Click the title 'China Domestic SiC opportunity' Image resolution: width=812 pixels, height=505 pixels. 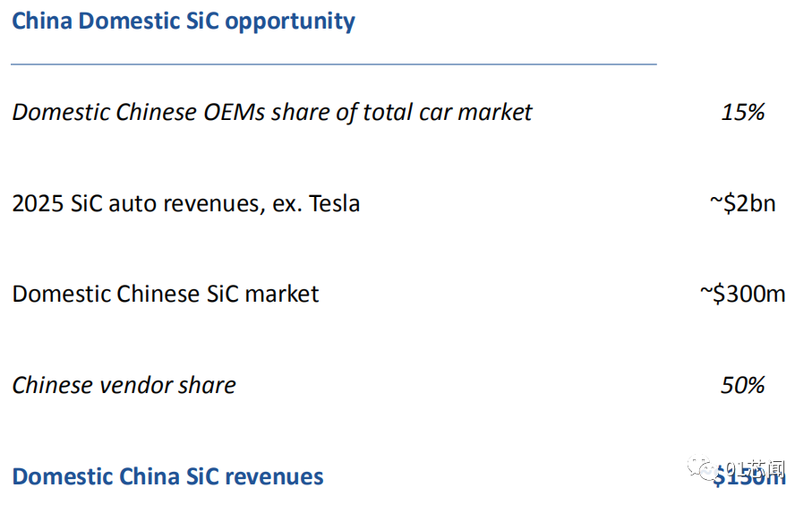pyautogui.click(x=184, y=21)
